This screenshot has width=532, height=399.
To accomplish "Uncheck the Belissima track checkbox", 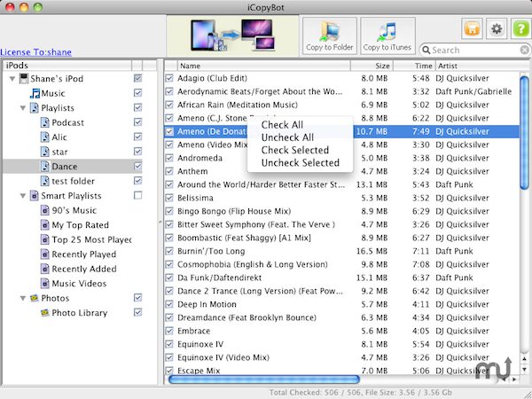I will (169, 198).
